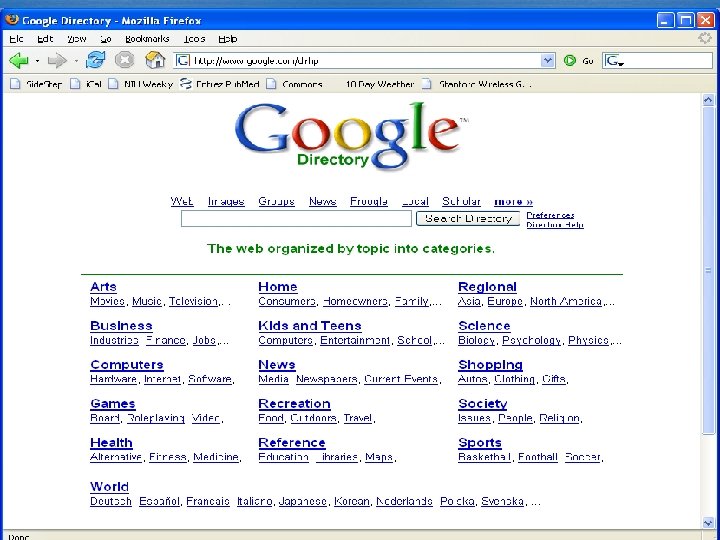Click the Firefox logo in the title bar

(12, 20)
